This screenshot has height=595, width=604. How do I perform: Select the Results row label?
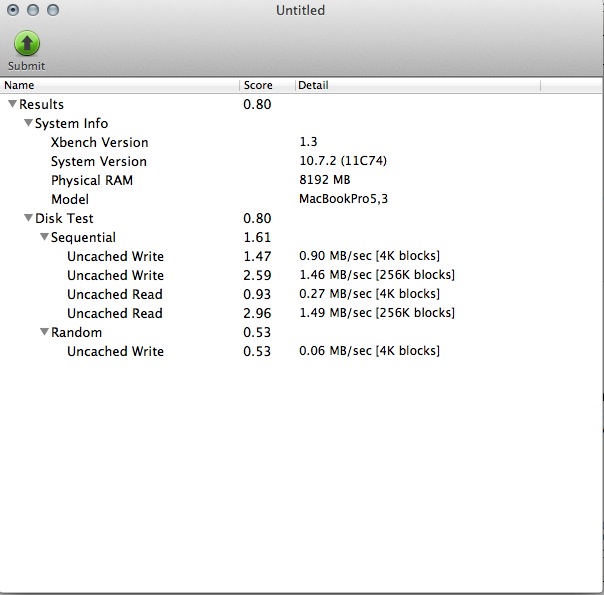pos(42,104)
